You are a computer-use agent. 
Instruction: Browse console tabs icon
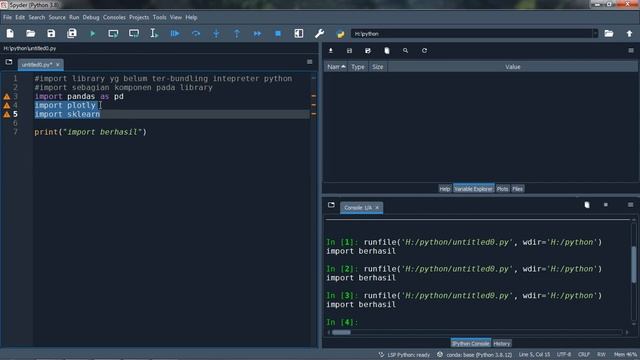pos(331,205)
